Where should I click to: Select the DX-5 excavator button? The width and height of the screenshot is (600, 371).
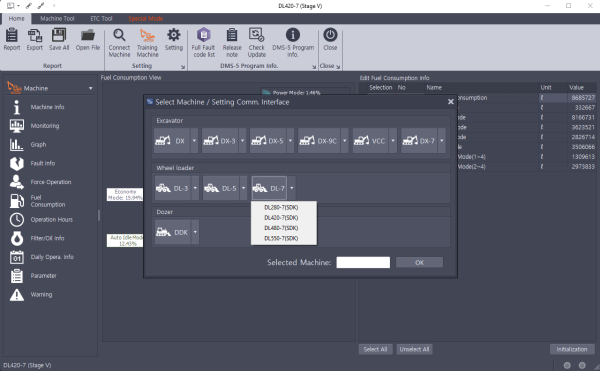pyautogui.click(x=268, y=141)
